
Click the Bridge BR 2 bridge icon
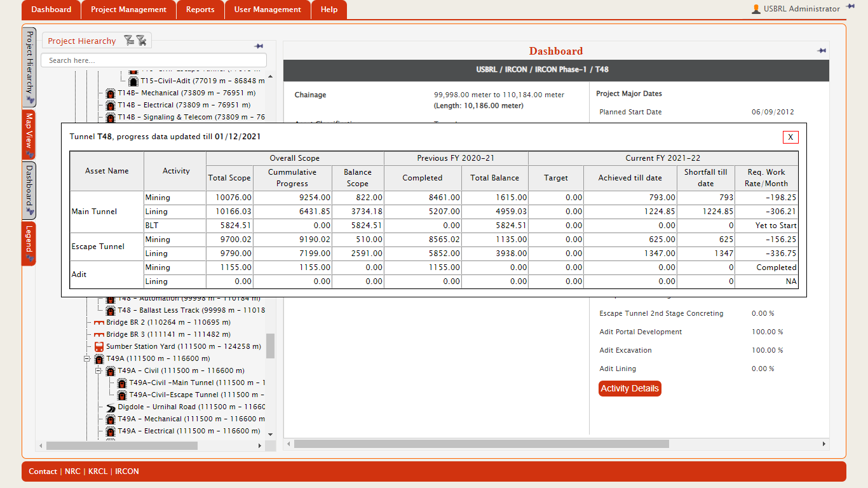99,323
